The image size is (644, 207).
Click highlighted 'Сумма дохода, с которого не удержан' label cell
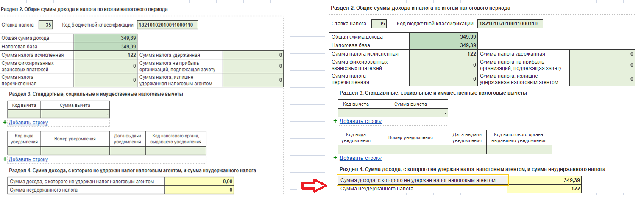422,180
